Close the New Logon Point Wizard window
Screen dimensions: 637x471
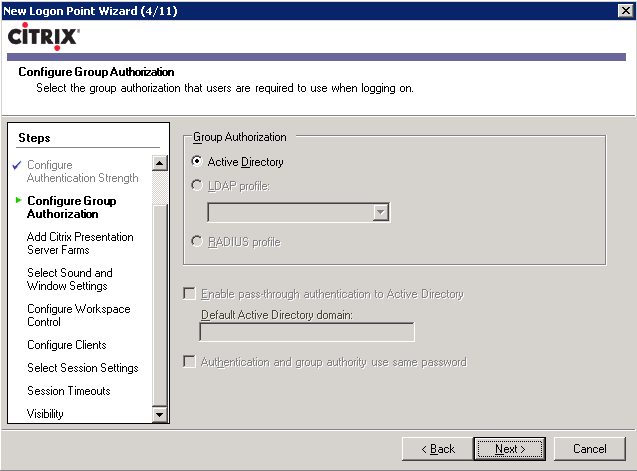(625, 11)
